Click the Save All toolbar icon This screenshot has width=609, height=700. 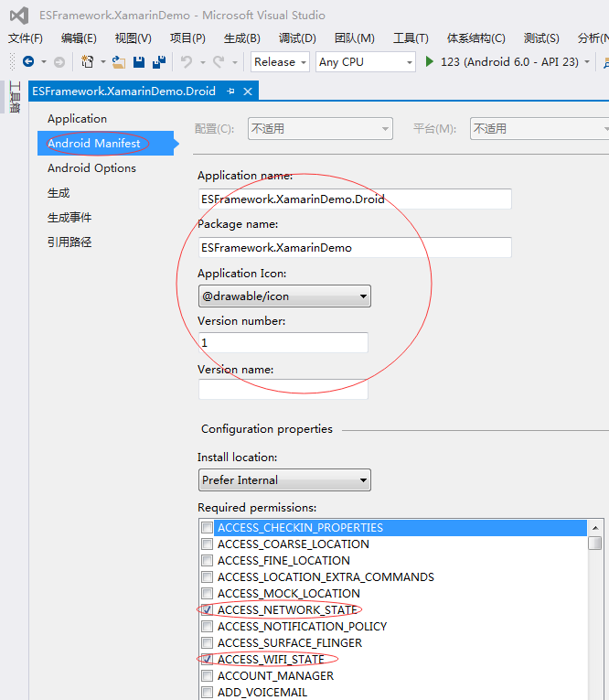pos(159,62)
